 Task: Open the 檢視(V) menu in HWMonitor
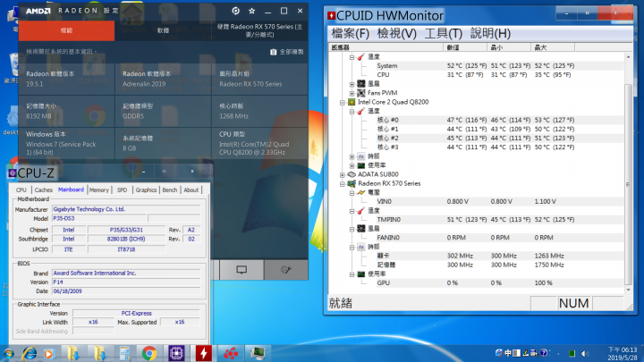(x=397, y=33)
